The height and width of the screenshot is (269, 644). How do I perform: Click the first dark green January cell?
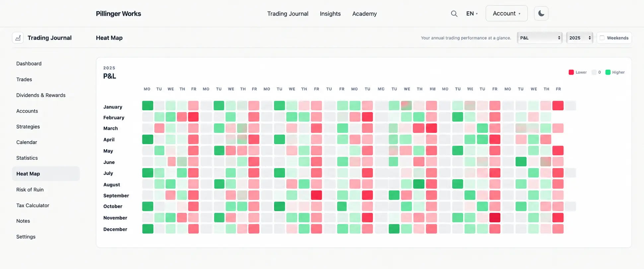click(x=148, y=106)
